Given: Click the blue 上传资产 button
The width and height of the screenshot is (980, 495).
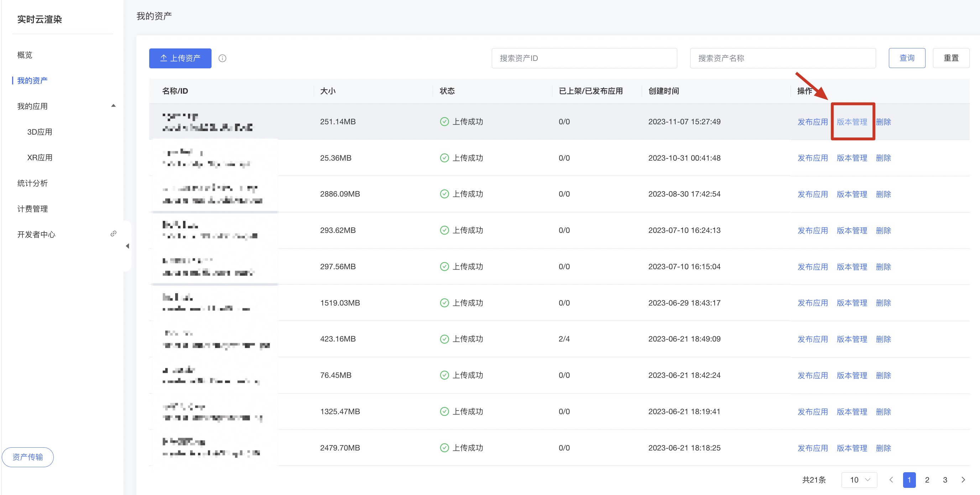Looking at the screenshot, I should click(180, 58).
